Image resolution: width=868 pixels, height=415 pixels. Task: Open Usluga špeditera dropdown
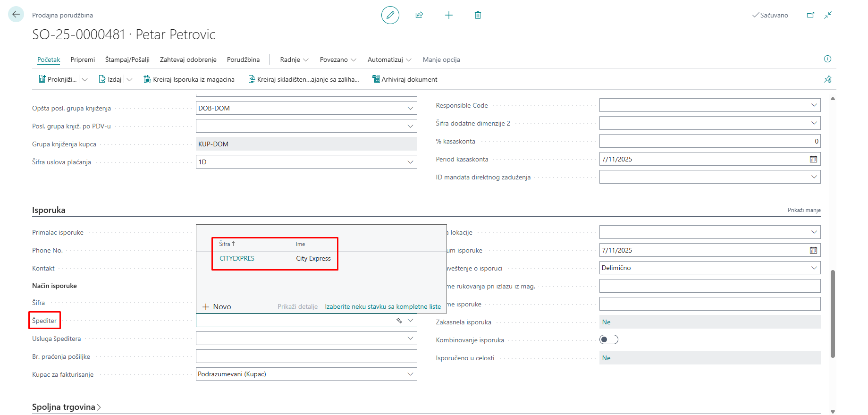pyautogui.click(x=410, y=339)
